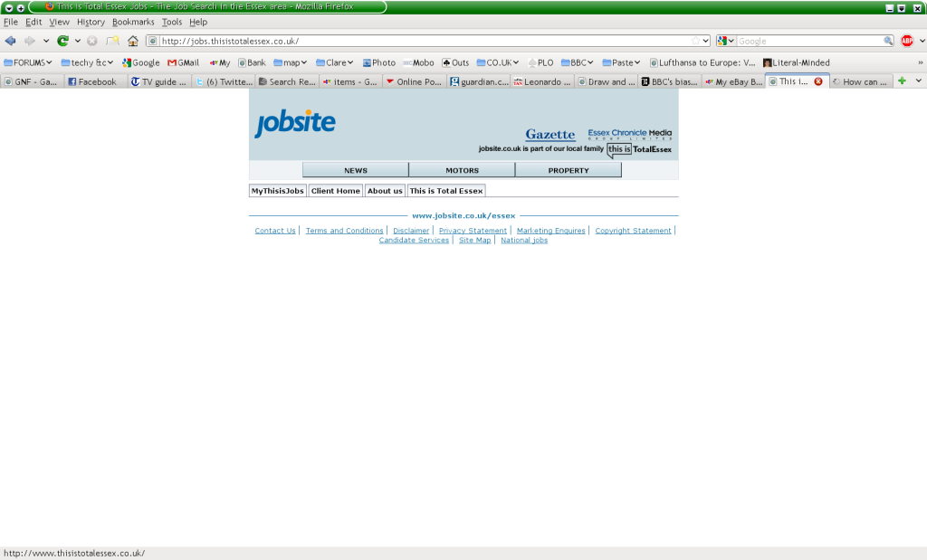Viewport: 927px width, 560px height.
Task: Expand the BBC bookmark folder
Action: point(577,62)
